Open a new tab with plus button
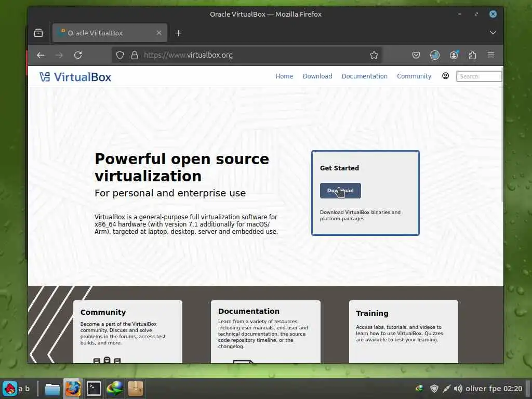532x399 pixels. [179, 33]
